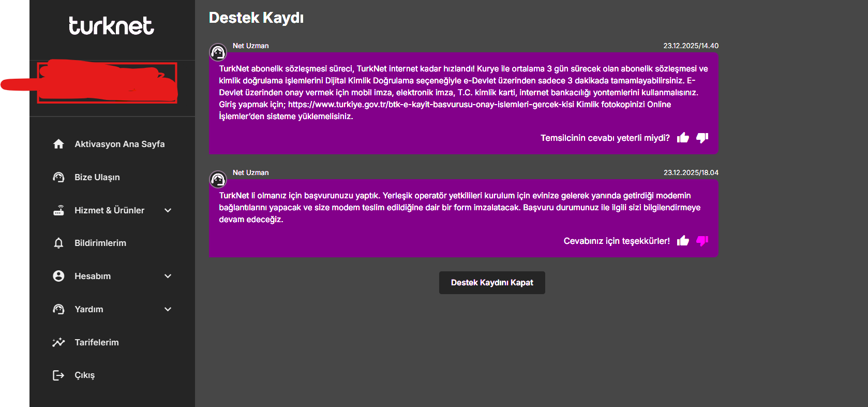Expand the Yardım chevron

coord(168,309)
